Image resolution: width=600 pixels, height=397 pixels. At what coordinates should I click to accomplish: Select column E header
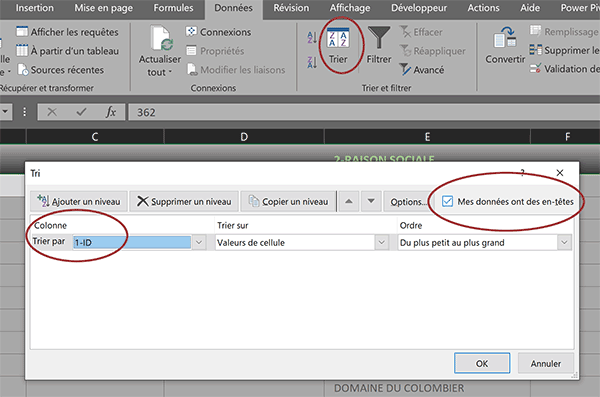pyautogui.click(x=427, y=137)
